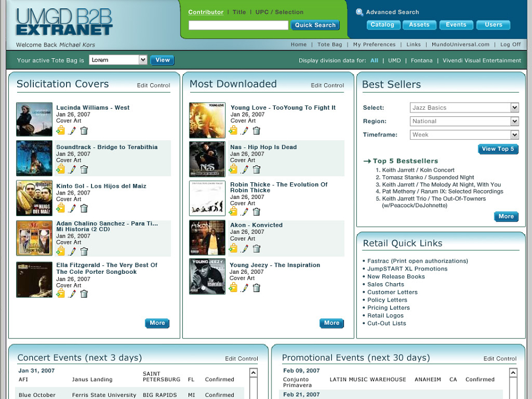Click Edit Control for Most Downloaded
Image resolution: width=532 pixels, height=399 pixels.
pyautogui.click(x=328, y=85)
